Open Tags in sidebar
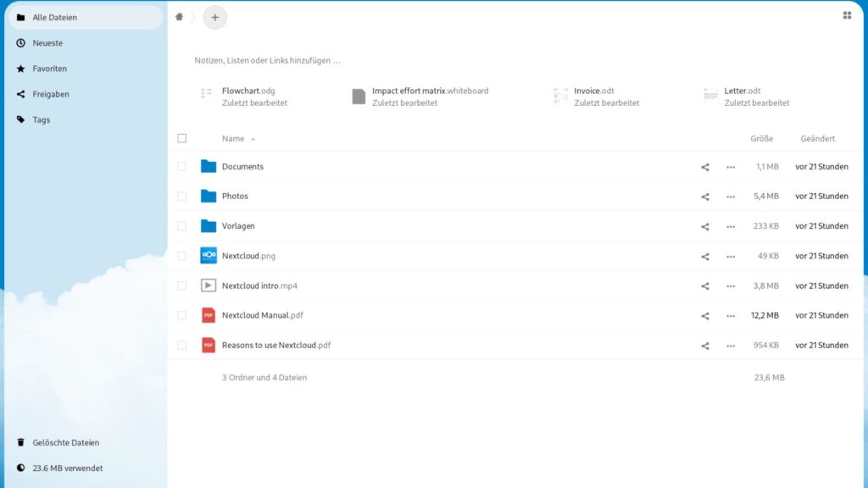This screenshot has width=868, height=488. (86, 119)
